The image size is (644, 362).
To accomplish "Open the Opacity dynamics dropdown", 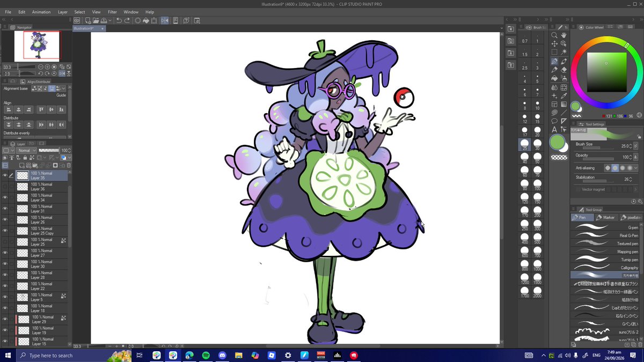I will [636, 157].
